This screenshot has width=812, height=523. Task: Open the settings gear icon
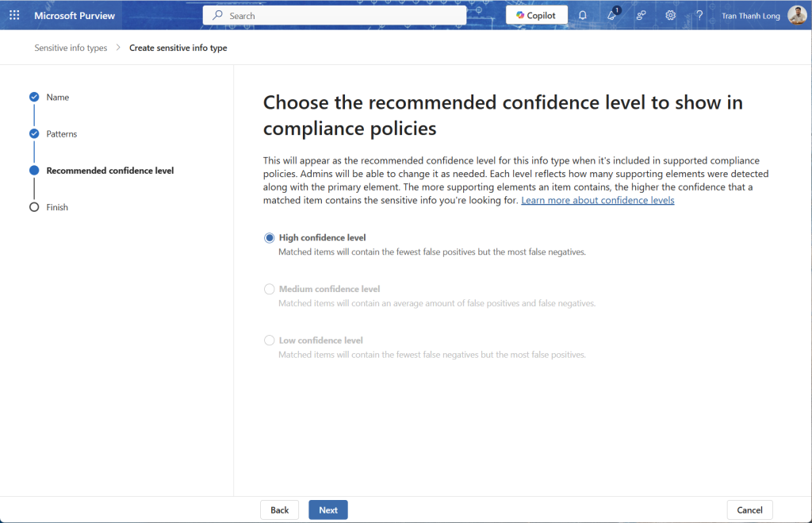coord(671,15)
